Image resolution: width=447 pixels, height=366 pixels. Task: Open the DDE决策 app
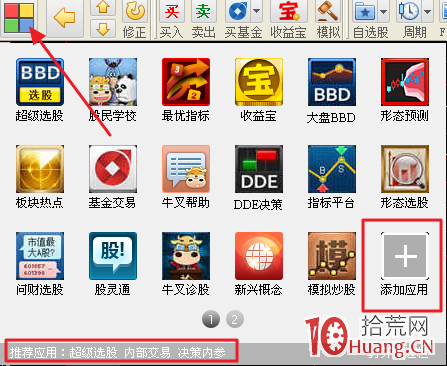pyautogui.click(x=259, y=169)
